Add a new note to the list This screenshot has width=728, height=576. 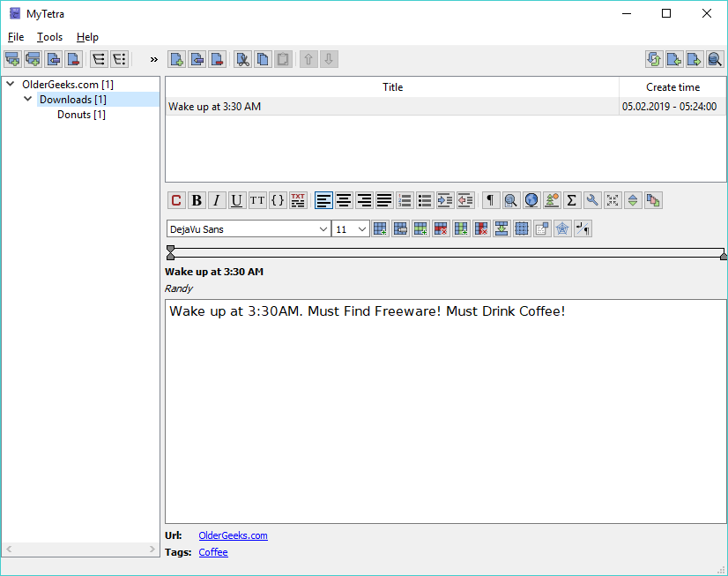(x=177, y=59)
